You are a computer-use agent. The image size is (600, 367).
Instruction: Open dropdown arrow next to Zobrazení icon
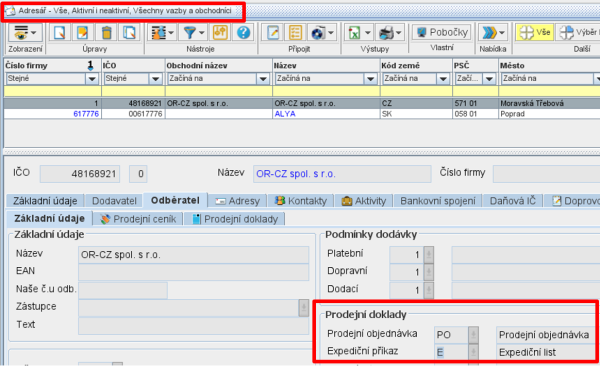tap(34, 33)
